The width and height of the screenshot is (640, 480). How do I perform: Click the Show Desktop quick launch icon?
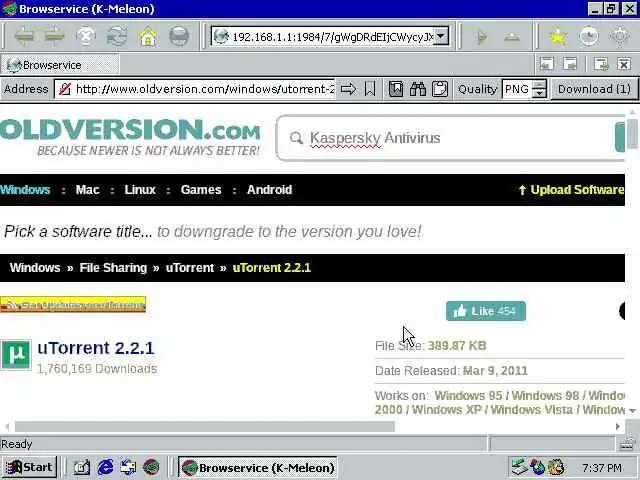tap(82, 467)
